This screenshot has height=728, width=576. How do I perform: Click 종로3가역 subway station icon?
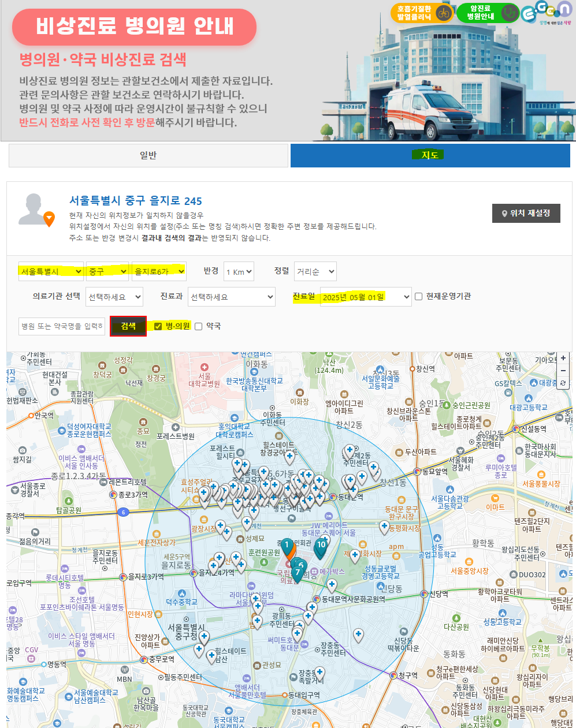[113, 495]
